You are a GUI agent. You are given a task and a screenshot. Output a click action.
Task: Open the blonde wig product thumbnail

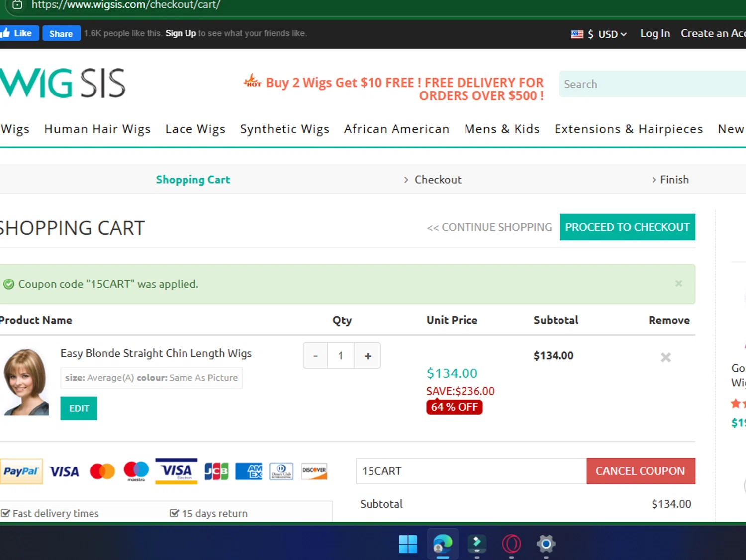pyautogui.click(x=26, y=381)
